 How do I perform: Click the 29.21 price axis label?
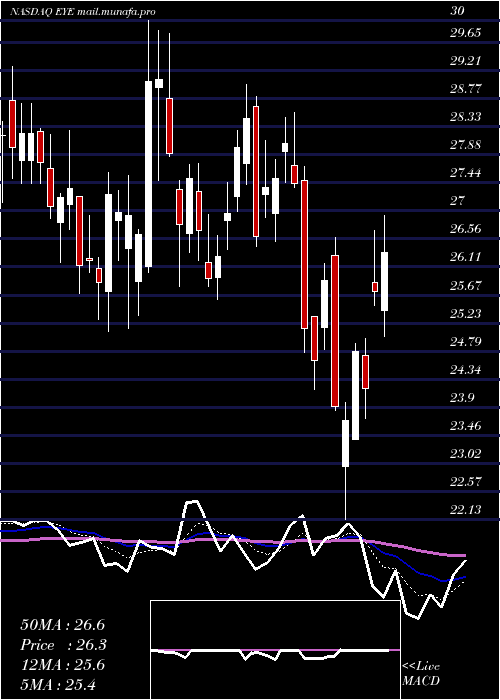click(x=466, y=61)
